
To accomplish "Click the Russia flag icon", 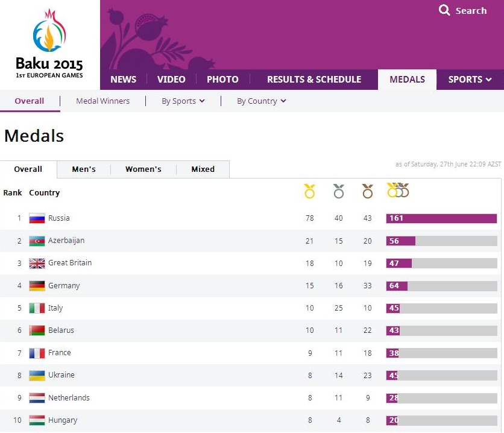I will 37,218.
